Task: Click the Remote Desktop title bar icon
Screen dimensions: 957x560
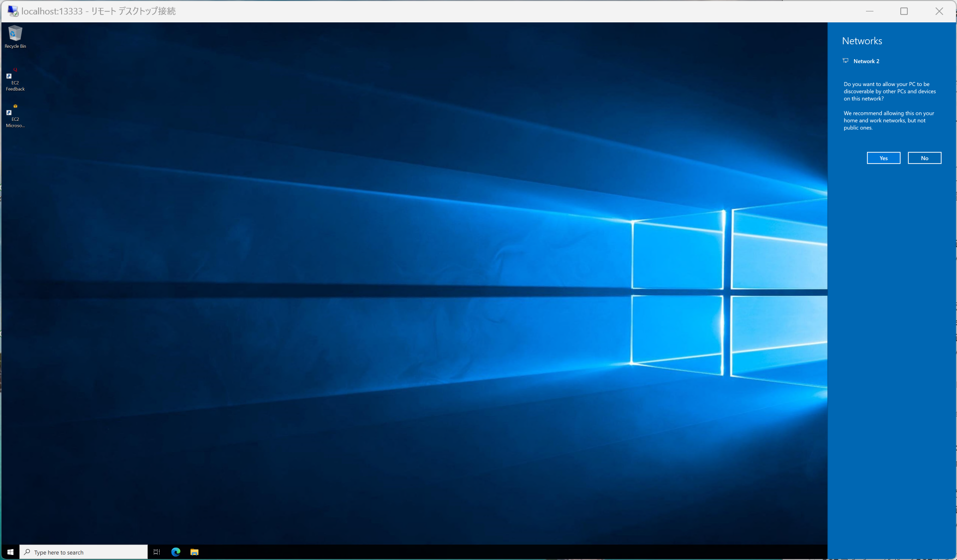Action: pos(12,11)
